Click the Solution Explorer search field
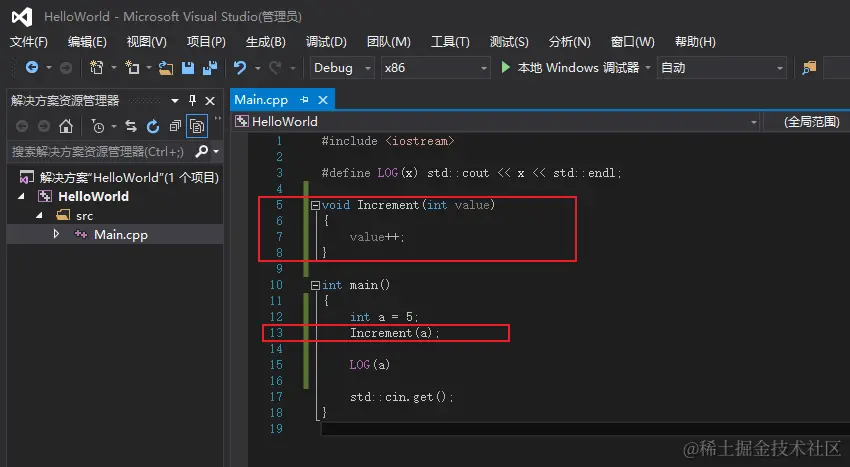Image resolution: width=850 pixels, height=467 pixels. (x=99, y=151)
